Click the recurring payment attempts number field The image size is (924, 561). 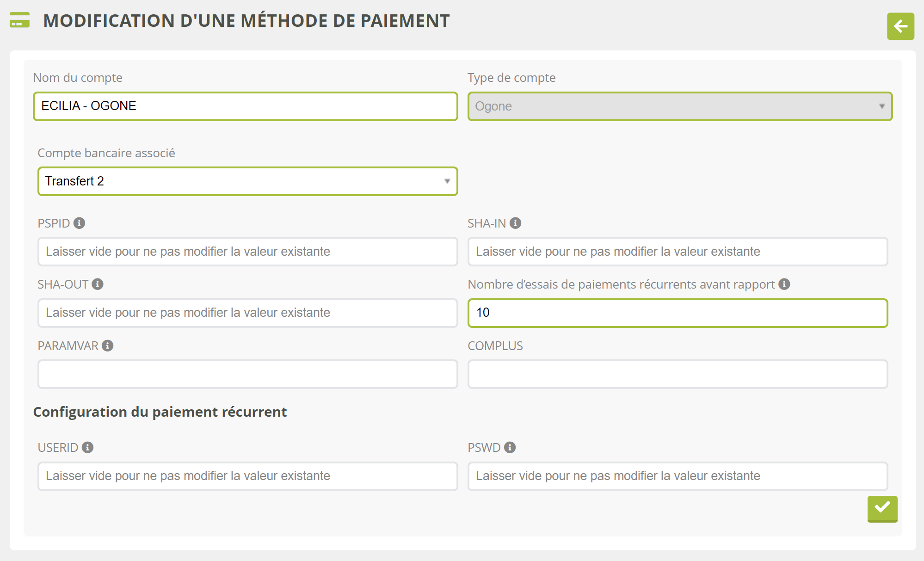point(678,313)
